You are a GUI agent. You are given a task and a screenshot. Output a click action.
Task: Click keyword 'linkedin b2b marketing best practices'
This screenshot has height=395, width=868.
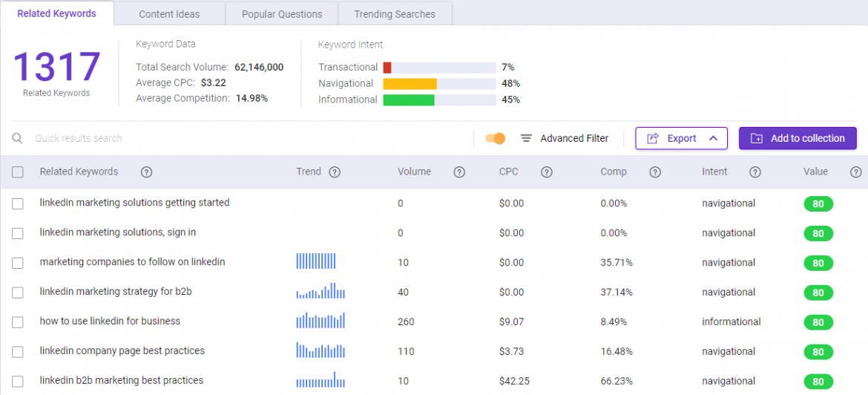[x=122, y=380]
